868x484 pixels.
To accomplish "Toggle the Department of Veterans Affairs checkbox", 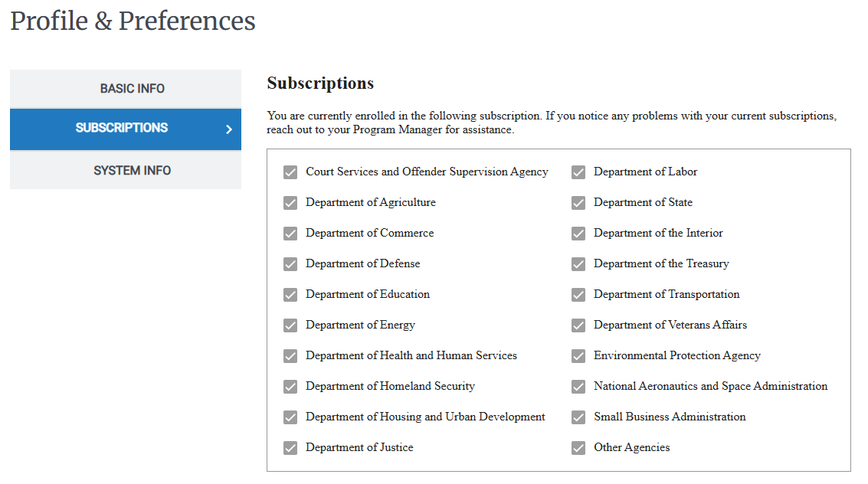I will (x=578, y=325).
